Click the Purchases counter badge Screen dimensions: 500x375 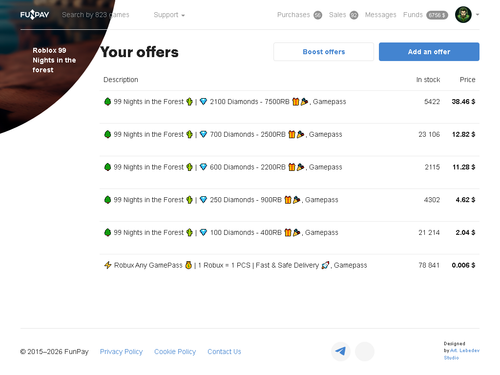(x=318, y=15)
